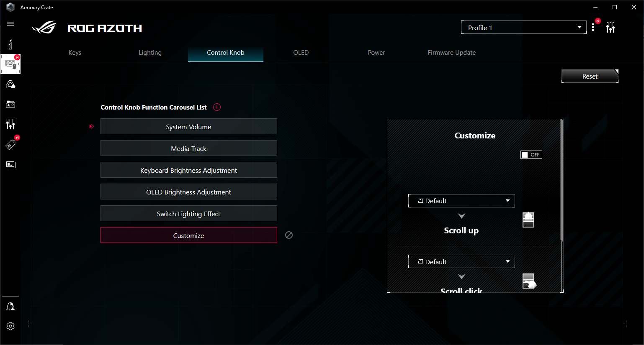The image size is (644, 345).
Task: Click the Scroll up knob illustration icon
Action: pyautogui.click(x=528, y=220)
